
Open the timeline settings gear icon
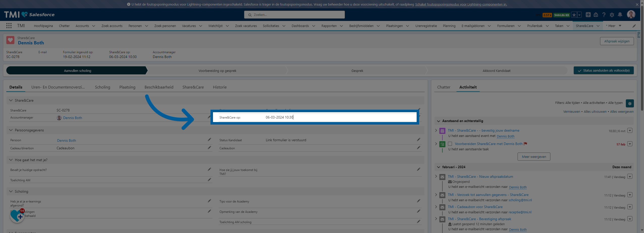tap(630, 103)
